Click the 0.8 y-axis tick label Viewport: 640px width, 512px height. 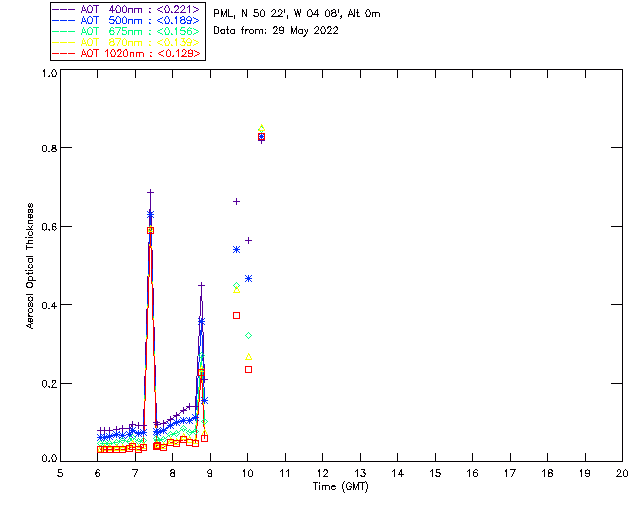click(x=49, y=148)
